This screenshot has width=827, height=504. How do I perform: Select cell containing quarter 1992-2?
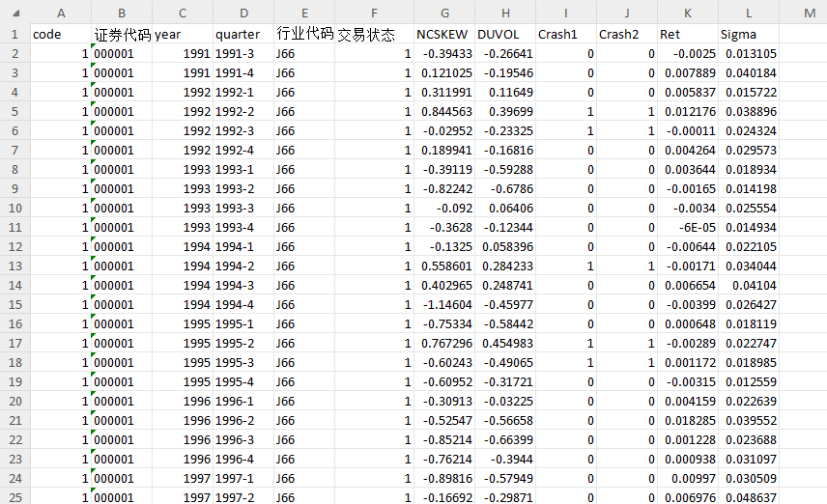click(243, 112)
